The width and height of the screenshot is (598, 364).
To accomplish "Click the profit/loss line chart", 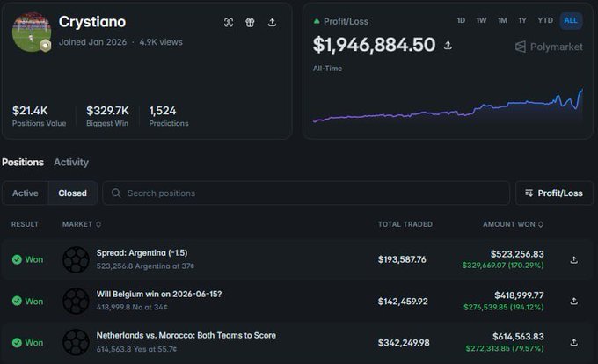I will pos(448,106).
